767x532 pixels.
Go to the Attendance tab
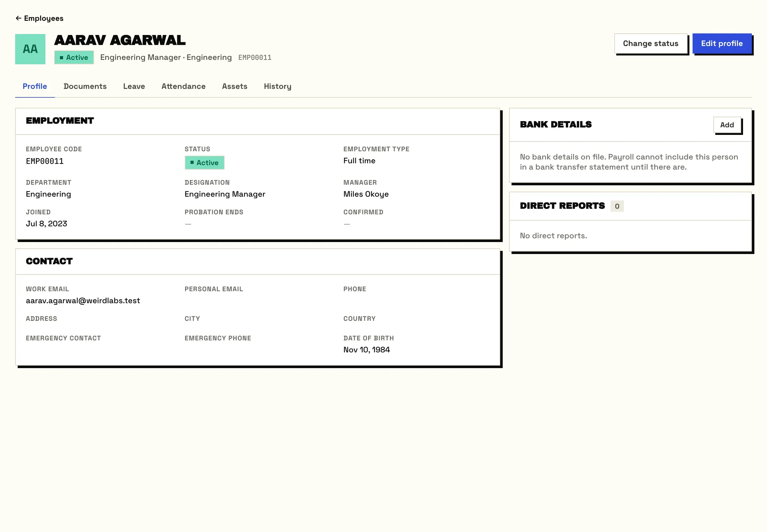pos(184,86)
